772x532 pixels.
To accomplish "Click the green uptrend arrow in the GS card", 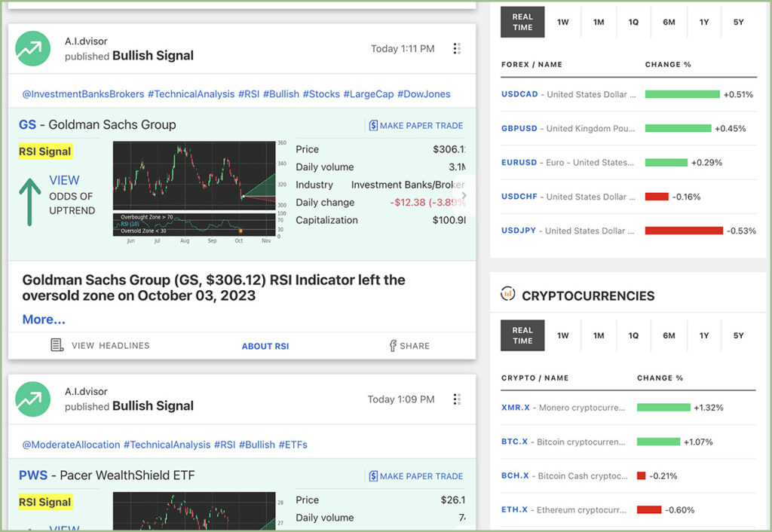I will (x=30, y=202).
